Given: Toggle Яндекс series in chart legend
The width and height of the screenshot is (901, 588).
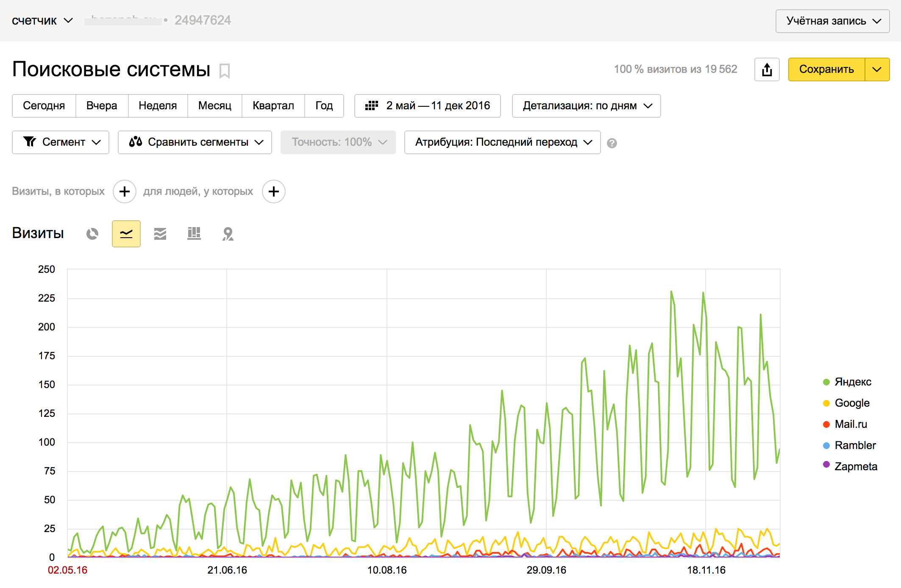Looking at the screenshot, I should pyautogui.click(x=852, y=382).
